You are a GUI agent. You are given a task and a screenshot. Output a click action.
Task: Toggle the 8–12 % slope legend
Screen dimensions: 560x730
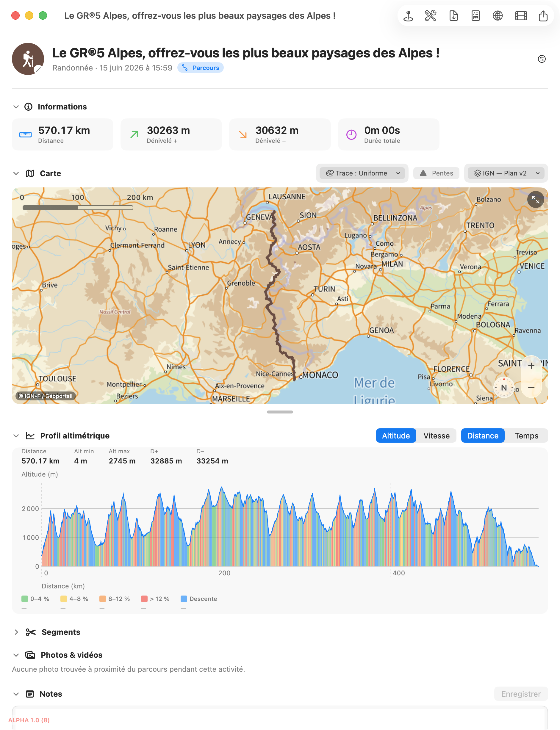pyautogui.click(x=115, y=599)
